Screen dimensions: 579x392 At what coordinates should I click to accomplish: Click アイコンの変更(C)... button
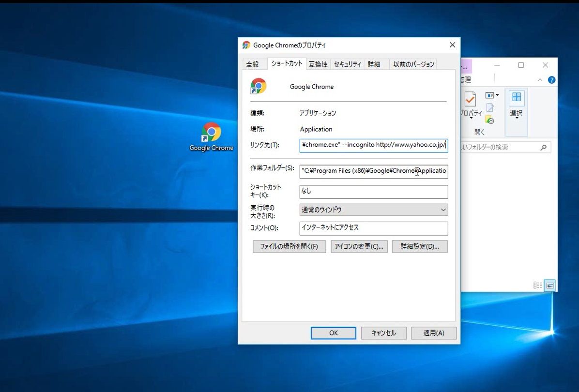359,246
